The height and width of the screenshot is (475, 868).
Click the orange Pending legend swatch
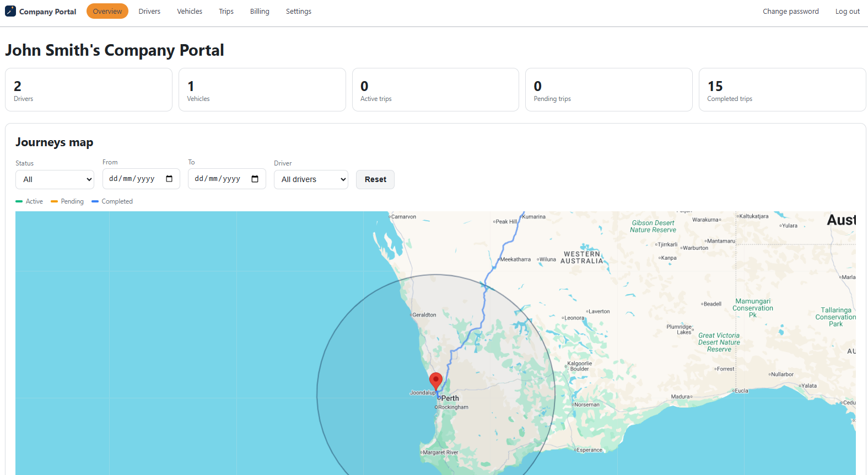coord(54,201)
